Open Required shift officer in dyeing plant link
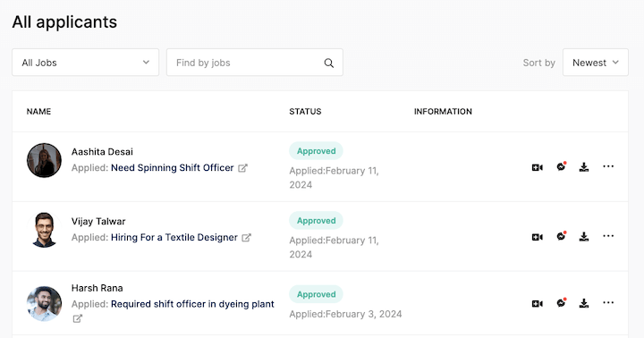The height and width of the screenshot is (338, 644). pos(192,304)
